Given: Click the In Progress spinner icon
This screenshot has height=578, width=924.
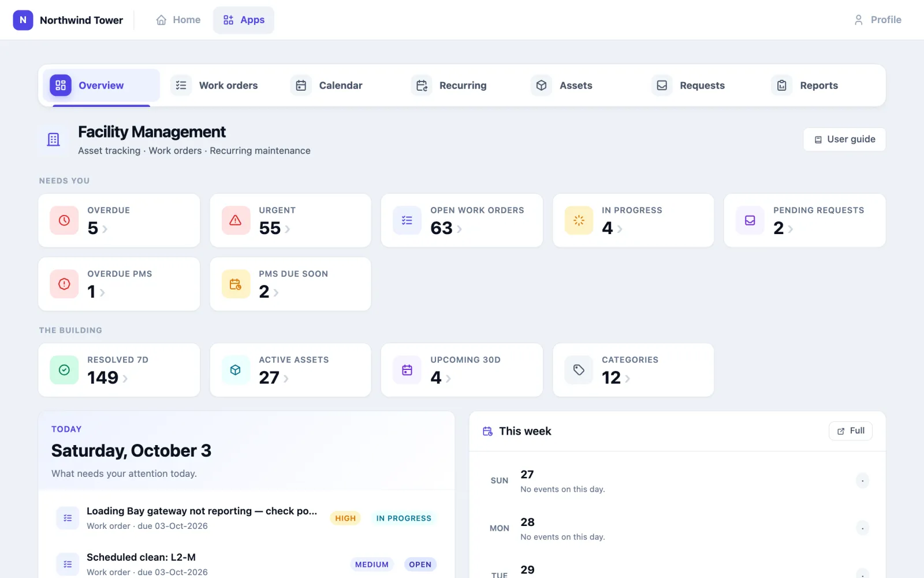Looking at the screenshot, I should (579, 220).
